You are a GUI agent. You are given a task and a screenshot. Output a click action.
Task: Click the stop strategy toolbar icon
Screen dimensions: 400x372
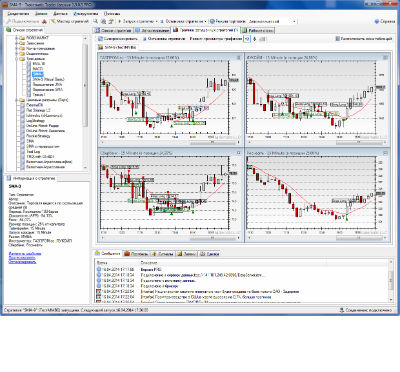[162, 21]
